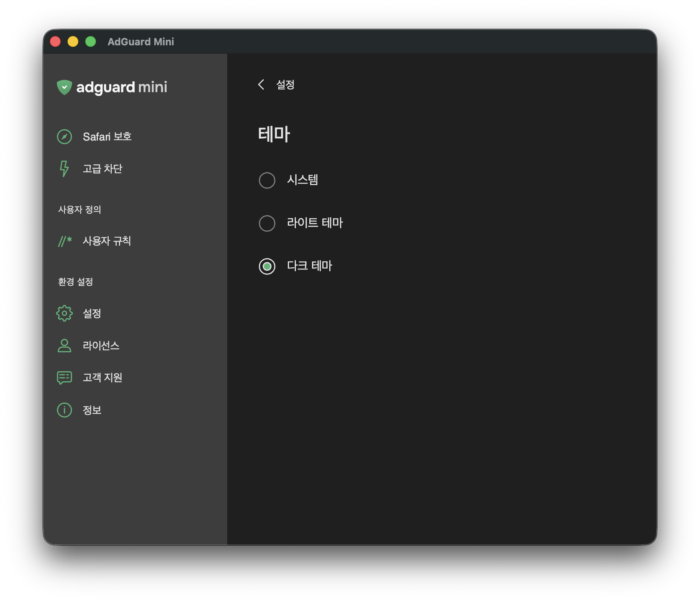
Task: Maximize window with green button
Action: coord(91,41)
